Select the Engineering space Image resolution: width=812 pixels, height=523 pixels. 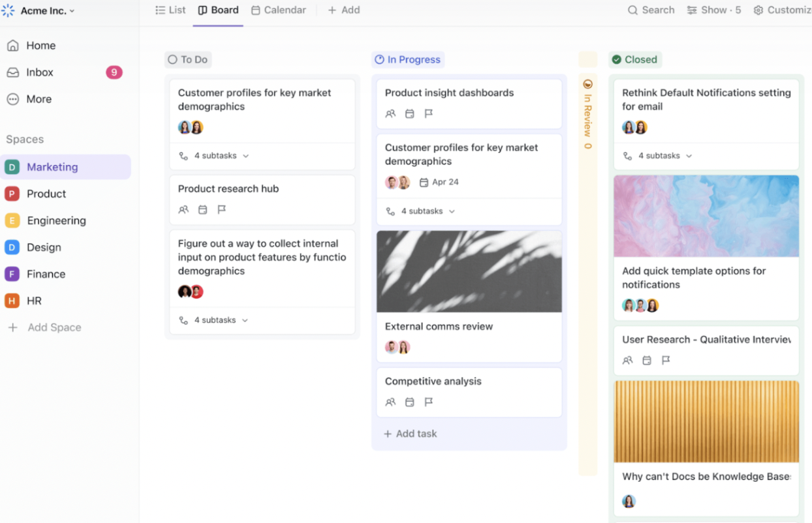56,220
